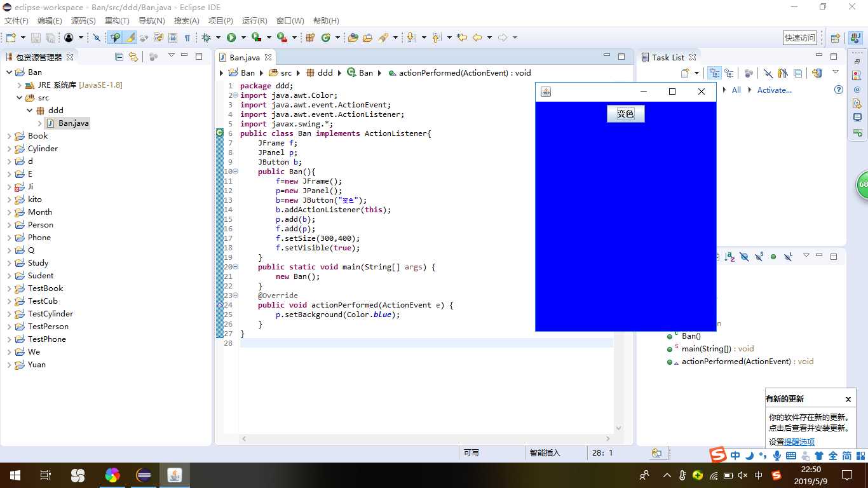Expand the JRE 系统库 node

click(x=20, y=85)
